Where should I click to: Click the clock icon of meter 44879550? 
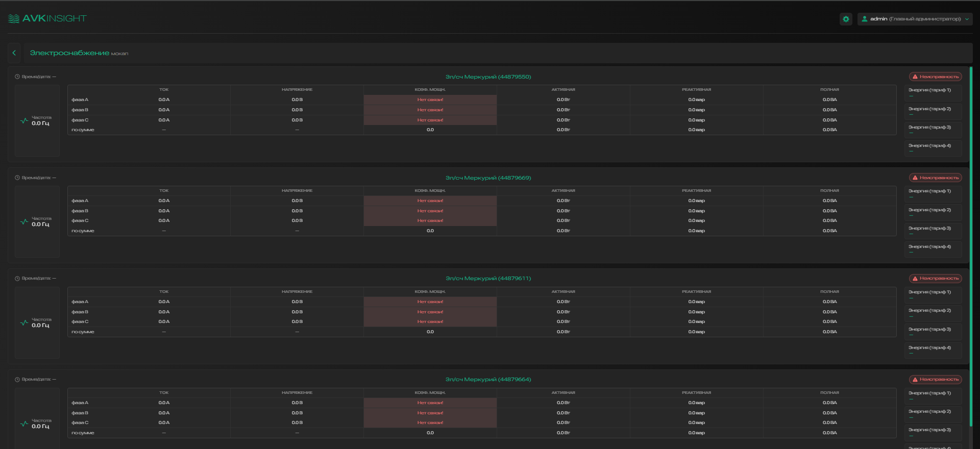point(17,77)
